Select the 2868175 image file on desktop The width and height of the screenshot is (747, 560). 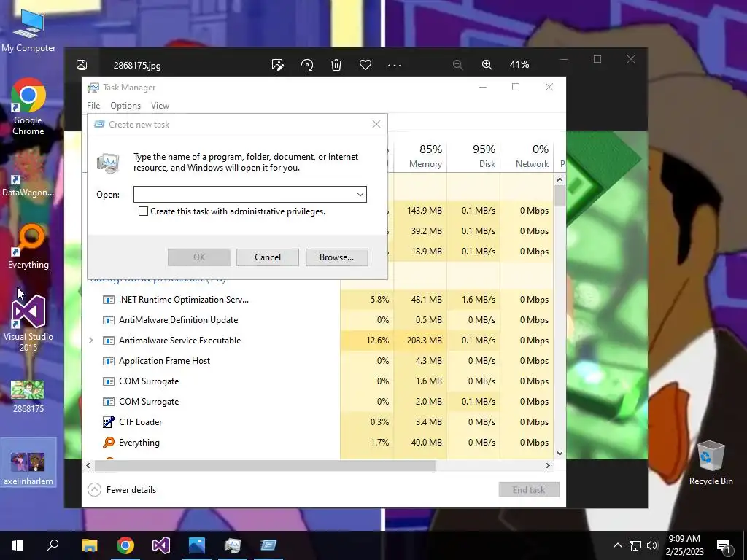point(28,396)
